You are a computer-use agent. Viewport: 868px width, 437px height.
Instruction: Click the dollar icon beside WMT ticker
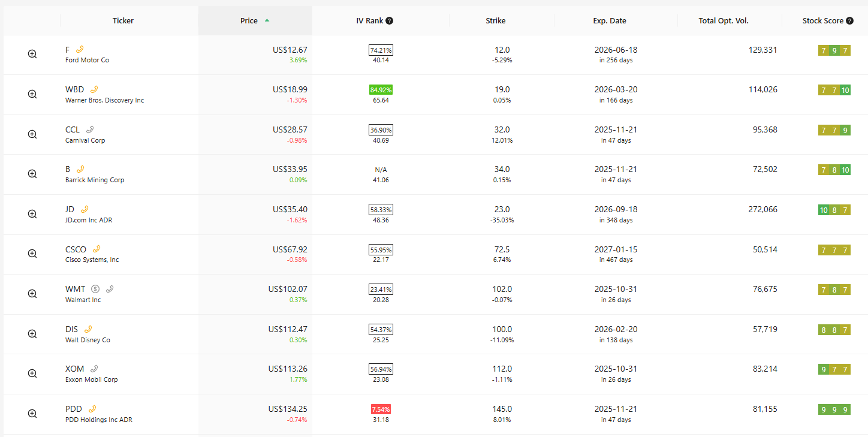coord(95,289)
